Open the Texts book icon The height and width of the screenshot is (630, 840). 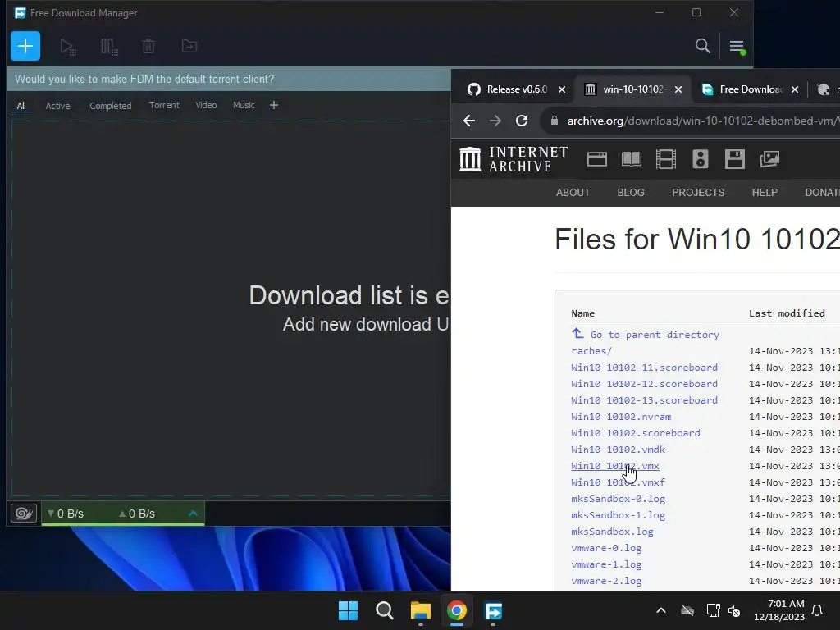coord(631,159)
